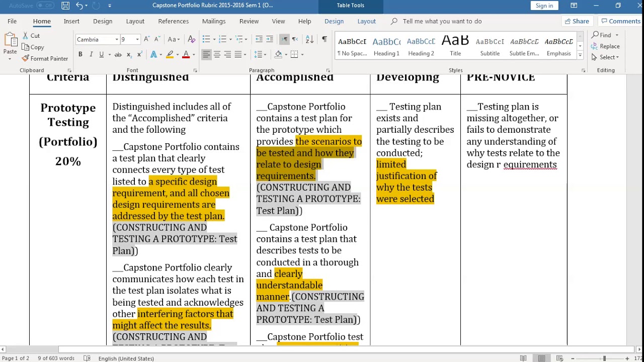Viewport: 644px width, 362px height.
Task: Increase paragraph indent
Action: [x=270, y=39]
